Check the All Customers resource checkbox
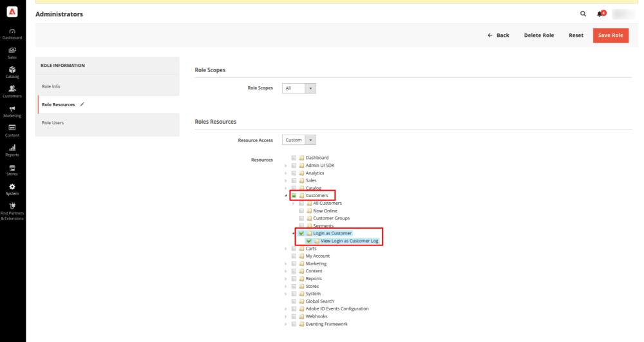Screen dimensions: 644x342 tap(301, 203)
